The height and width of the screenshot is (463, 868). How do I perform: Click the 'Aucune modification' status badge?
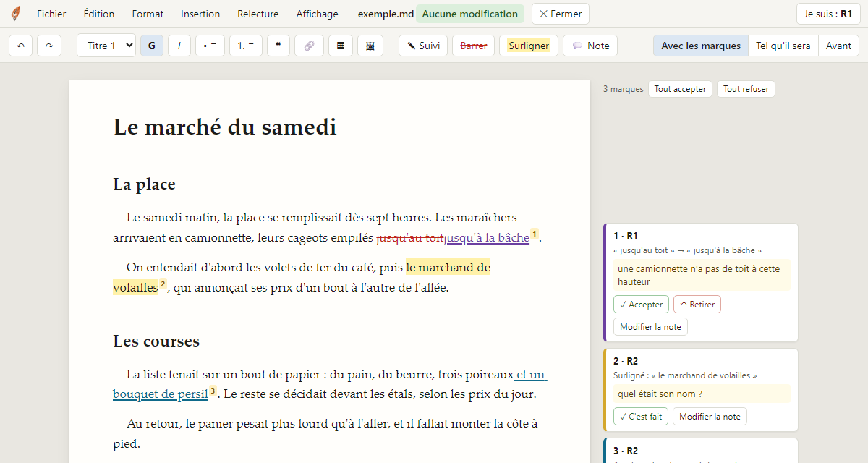point(470,14)
